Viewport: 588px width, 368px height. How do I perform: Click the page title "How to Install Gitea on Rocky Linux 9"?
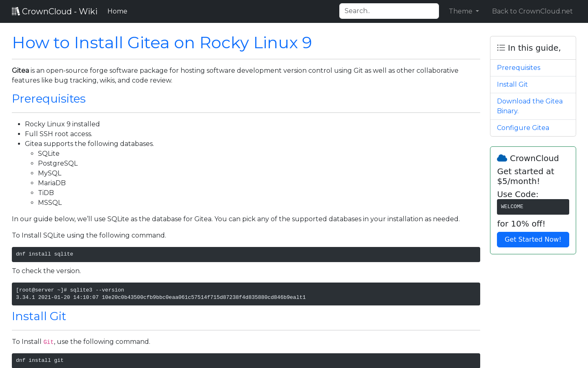click(162, 43)
